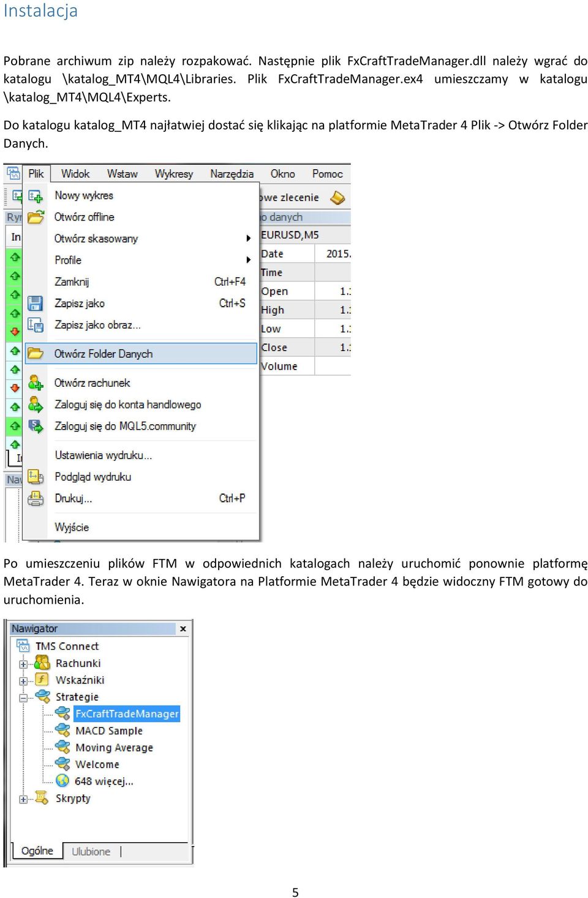The width and height of the screenshot is (588, 898).
Task: Click Otwórz Folder Danych entry
Action: [x=141, y=354]
